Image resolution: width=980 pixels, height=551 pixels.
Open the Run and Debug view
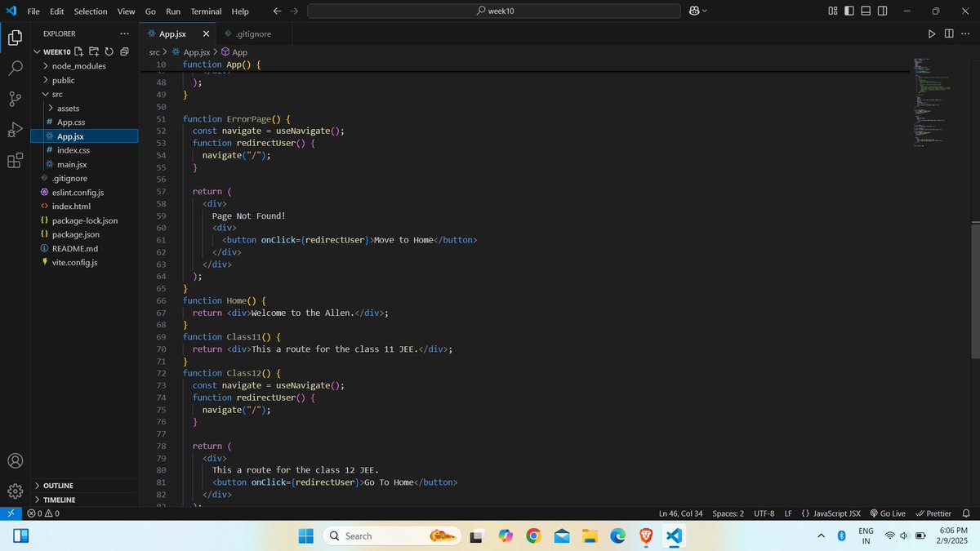pyautogui.click(x=15, y=130)
